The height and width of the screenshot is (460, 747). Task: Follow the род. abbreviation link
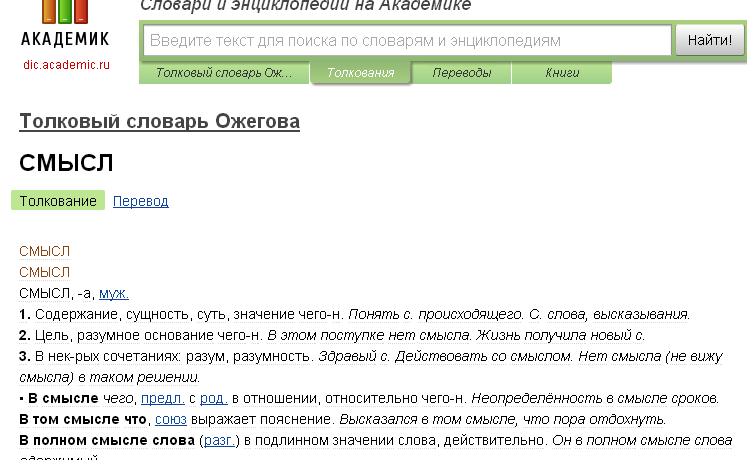(x=214, y=398)
